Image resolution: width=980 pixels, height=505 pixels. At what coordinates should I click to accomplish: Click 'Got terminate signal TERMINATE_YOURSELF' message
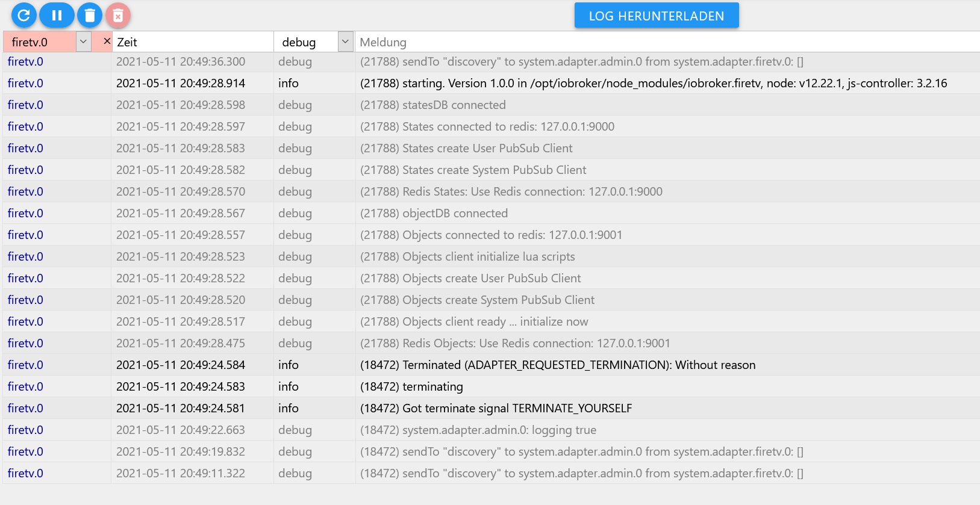[x=496, y=408]
